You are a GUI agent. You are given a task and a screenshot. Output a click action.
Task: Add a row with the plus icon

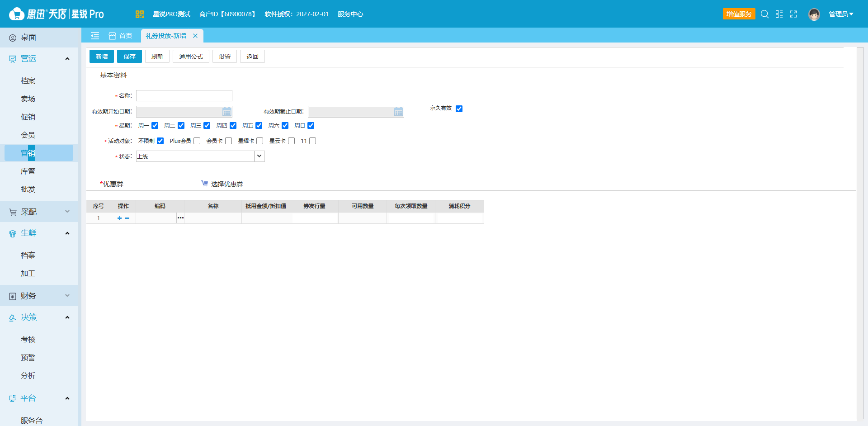[119, 218]
